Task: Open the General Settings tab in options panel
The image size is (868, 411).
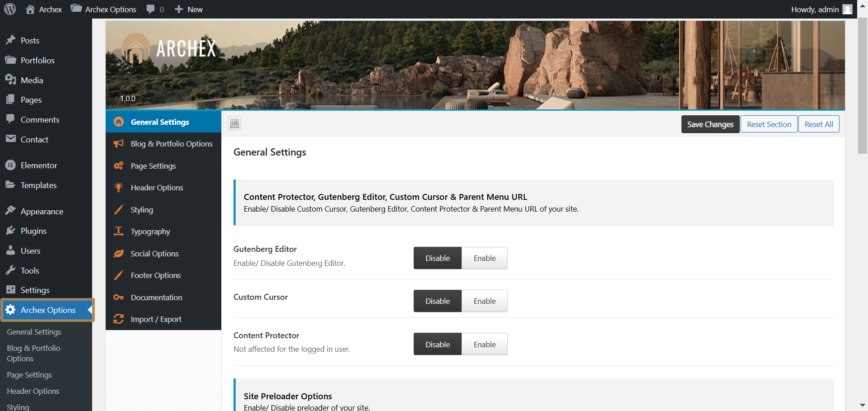Action: [x=163, y=122]
